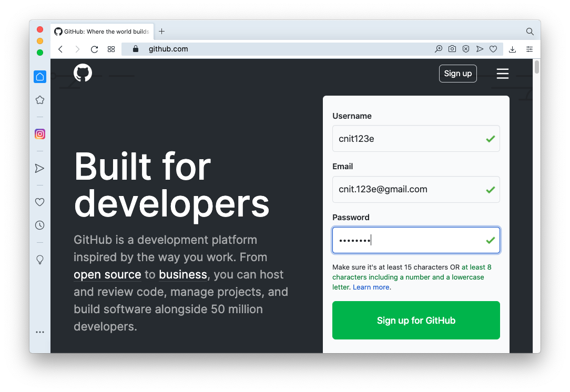Open the sidebar three-dots more menu

[40, 332]
